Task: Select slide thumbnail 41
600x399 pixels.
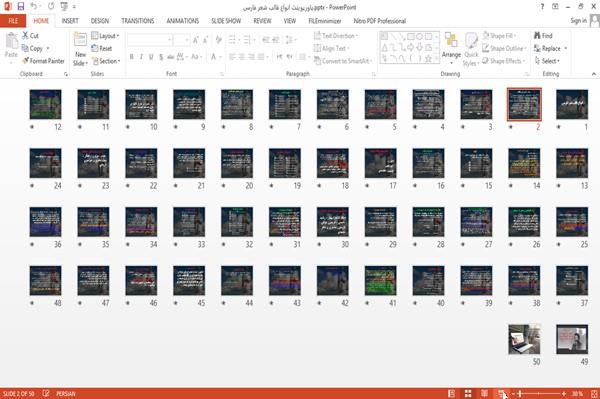Action: (380, 281)
